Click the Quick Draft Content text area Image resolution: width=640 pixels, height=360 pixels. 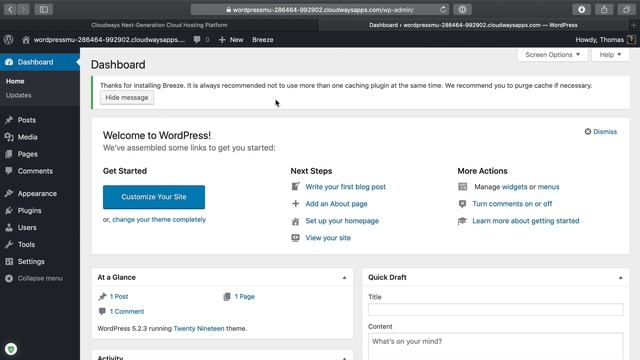[x=496, y=347]
